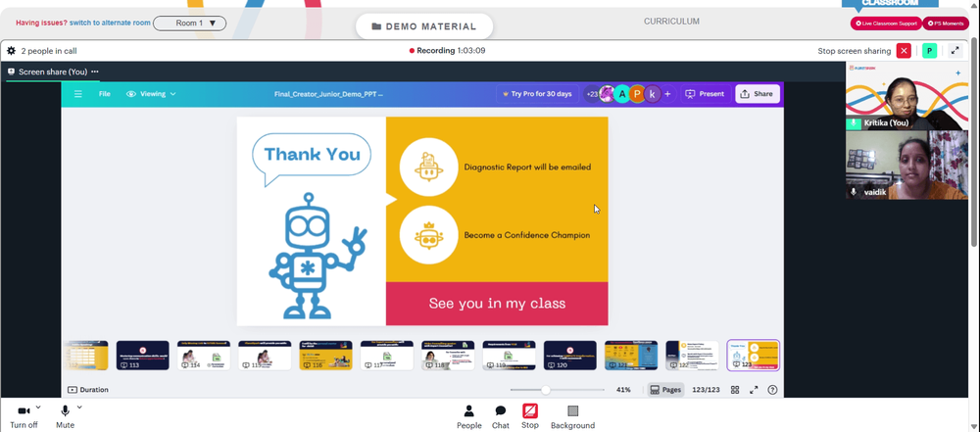Click the collaborator avatar k

point(652,94)
